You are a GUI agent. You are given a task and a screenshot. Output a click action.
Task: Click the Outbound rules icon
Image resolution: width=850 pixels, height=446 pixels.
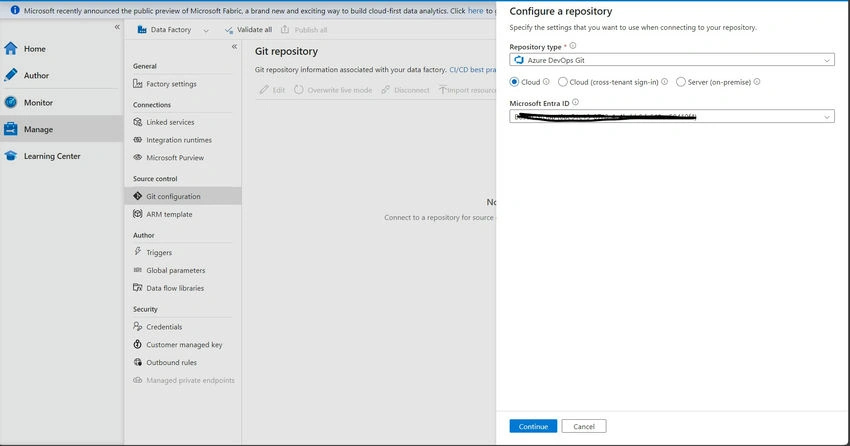(138, 362)
